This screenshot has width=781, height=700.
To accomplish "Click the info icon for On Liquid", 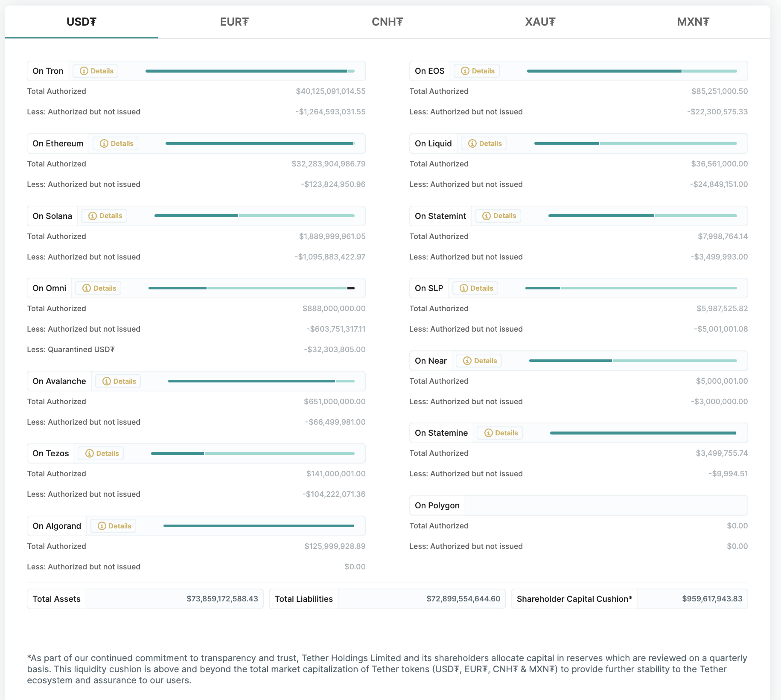I will (x=472, y=144).
